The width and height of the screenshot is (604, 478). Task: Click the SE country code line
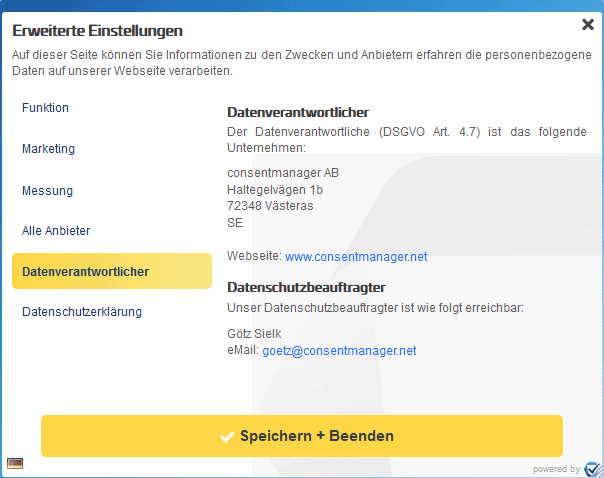[235, 223]
